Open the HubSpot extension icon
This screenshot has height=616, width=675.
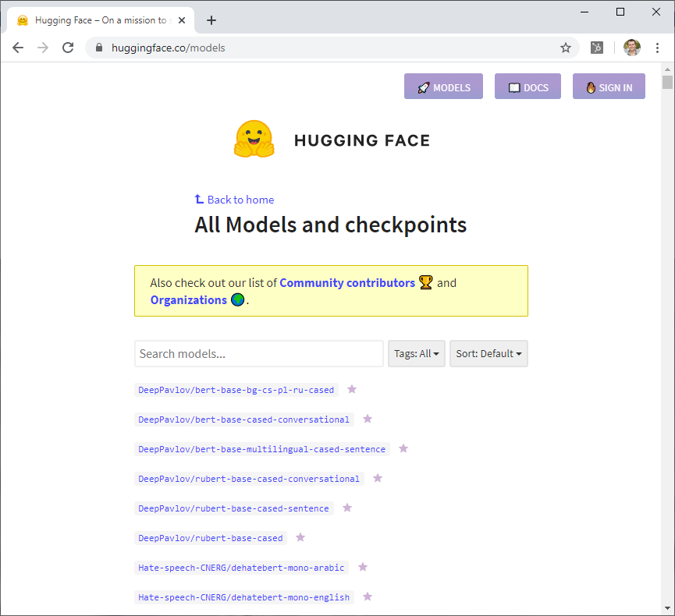(597, 48)
